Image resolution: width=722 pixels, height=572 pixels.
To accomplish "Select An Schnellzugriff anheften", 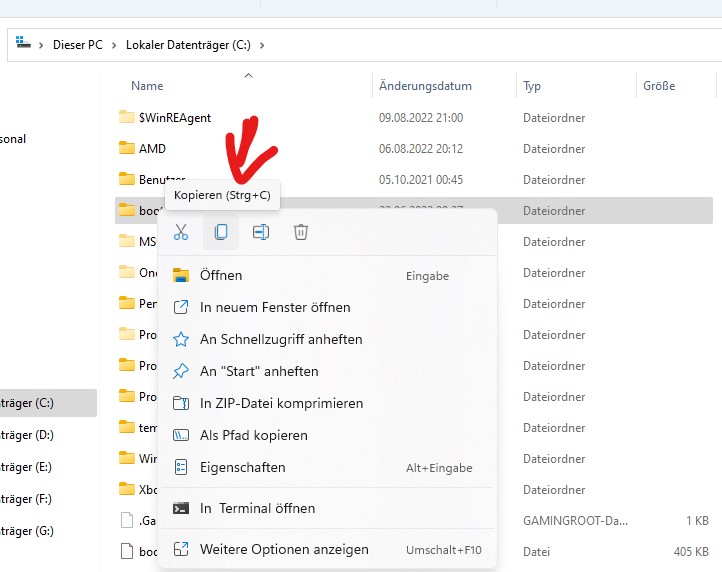I will tap(327, 339).
